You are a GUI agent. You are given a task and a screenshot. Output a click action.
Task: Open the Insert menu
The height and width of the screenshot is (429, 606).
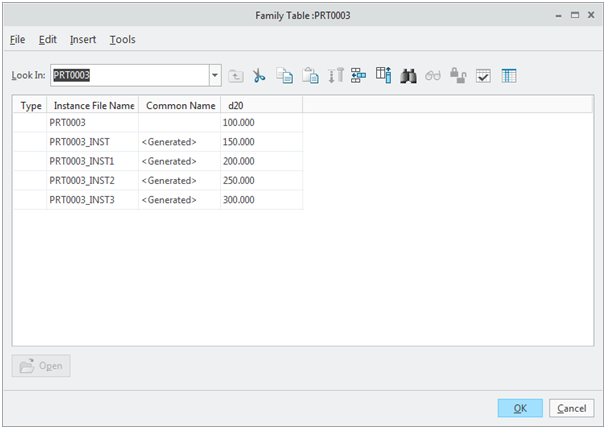[83, 40]
